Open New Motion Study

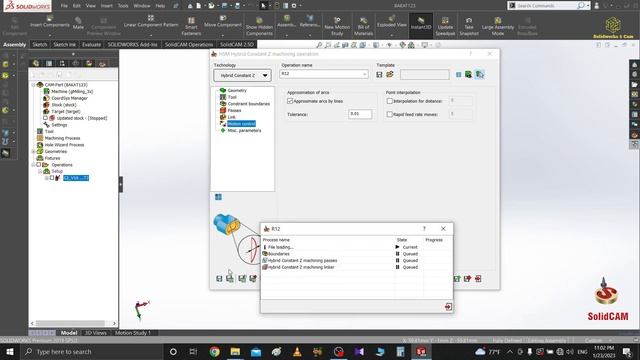pyautogui.click(x=337, y=27)
